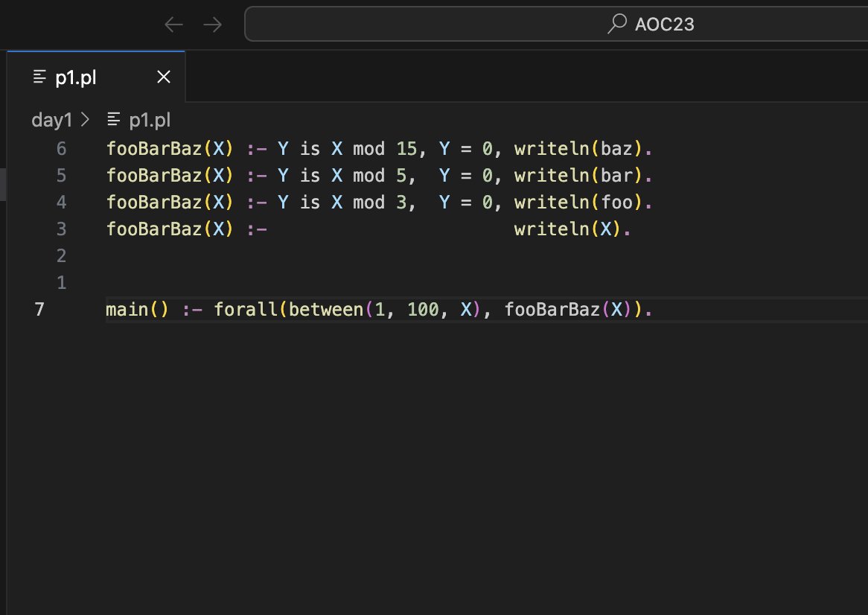
Task: Click 'mod 15' in the first fooBarBaz clause
Action: click(385, 149)
